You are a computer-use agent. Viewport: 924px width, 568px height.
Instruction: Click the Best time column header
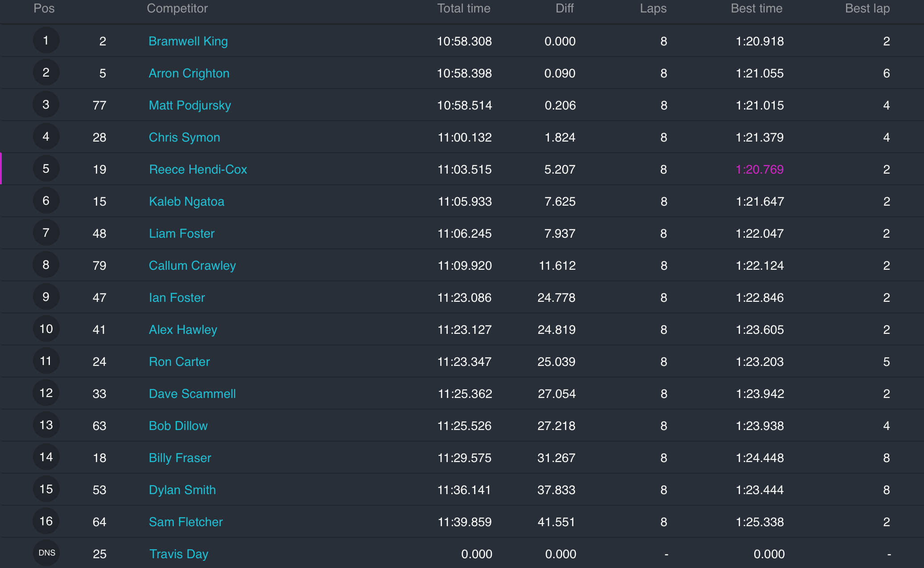pyautogui.click(x=756, y=8)
